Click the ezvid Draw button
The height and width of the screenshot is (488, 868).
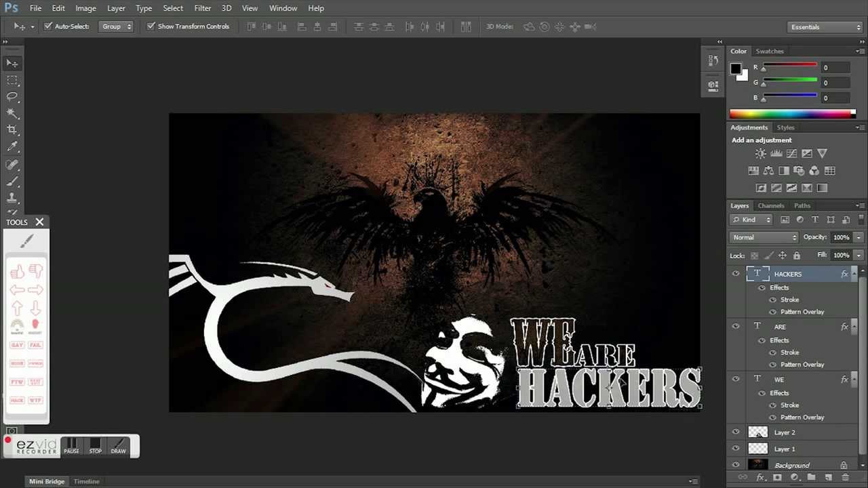[x=119, y=446]
